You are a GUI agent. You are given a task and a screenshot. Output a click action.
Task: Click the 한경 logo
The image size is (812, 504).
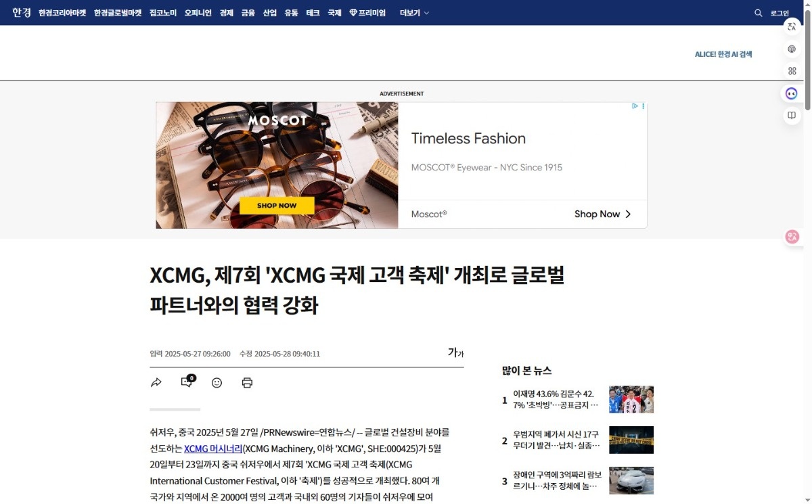tap(22, 13)
